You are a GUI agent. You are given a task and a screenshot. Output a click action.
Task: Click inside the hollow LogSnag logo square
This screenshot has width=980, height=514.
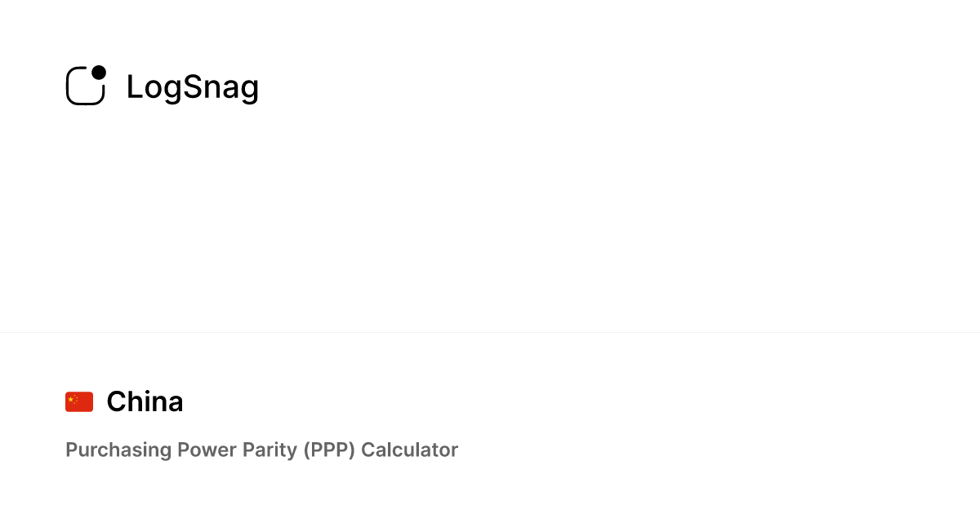coord(84,88)
